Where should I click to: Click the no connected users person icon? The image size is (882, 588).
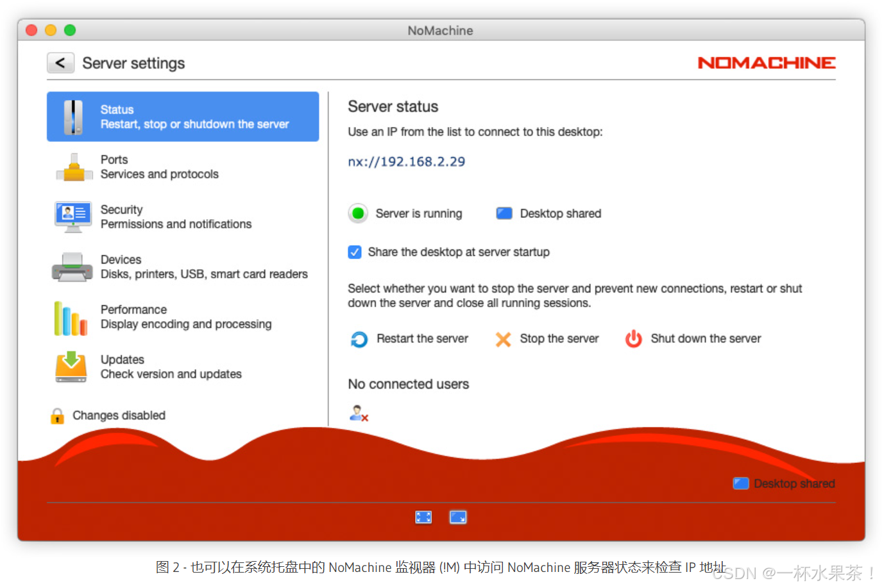point(359,413)
